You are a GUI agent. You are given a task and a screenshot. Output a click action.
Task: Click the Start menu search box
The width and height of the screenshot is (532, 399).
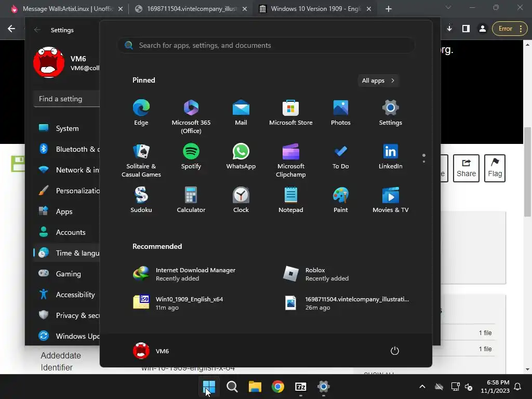pos(266,46)
